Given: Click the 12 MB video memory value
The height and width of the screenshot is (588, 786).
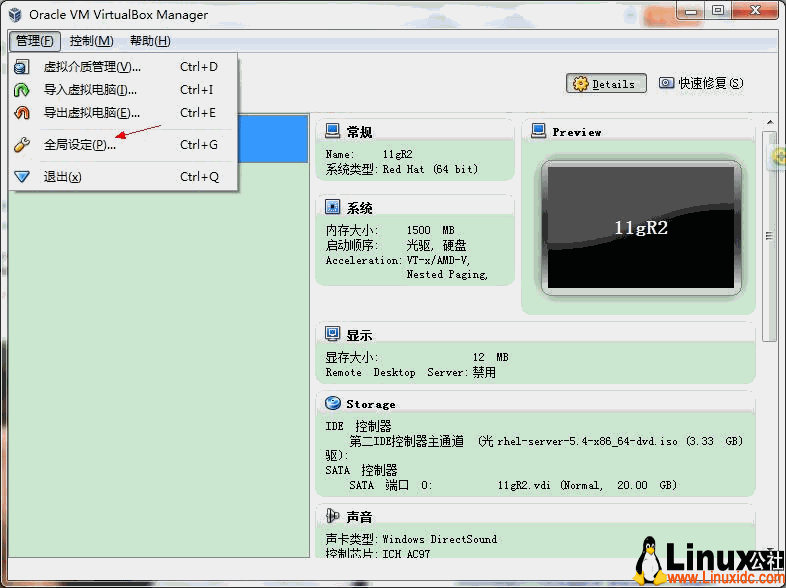Looking at the screenshot, I should click(491, 357).
